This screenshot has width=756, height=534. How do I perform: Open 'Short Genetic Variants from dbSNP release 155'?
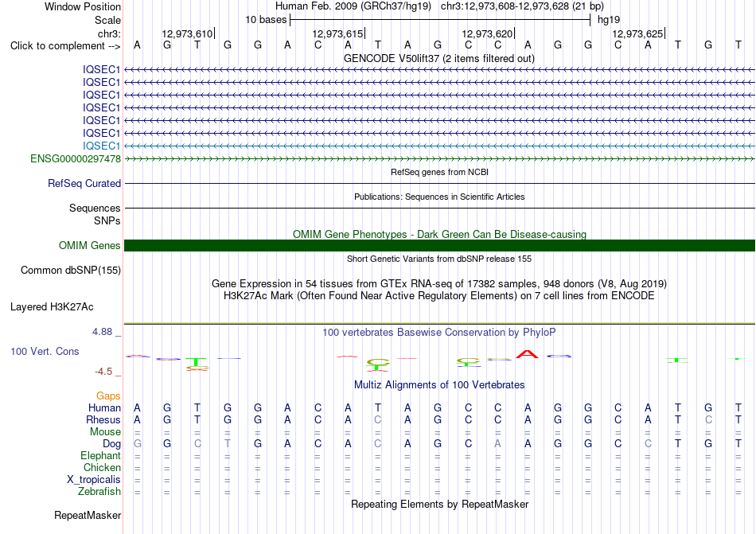click(x=439, y=259)
